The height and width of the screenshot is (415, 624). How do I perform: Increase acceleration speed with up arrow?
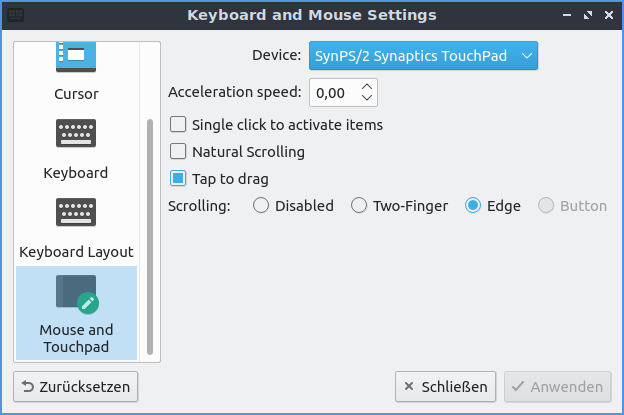pyautogui.click(x=367, y=87)
